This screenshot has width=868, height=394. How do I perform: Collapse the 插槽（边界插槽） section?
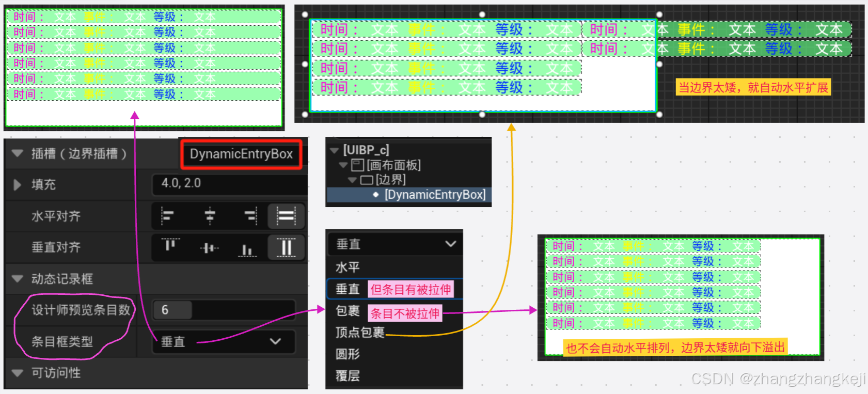click(x=17, y=153)
